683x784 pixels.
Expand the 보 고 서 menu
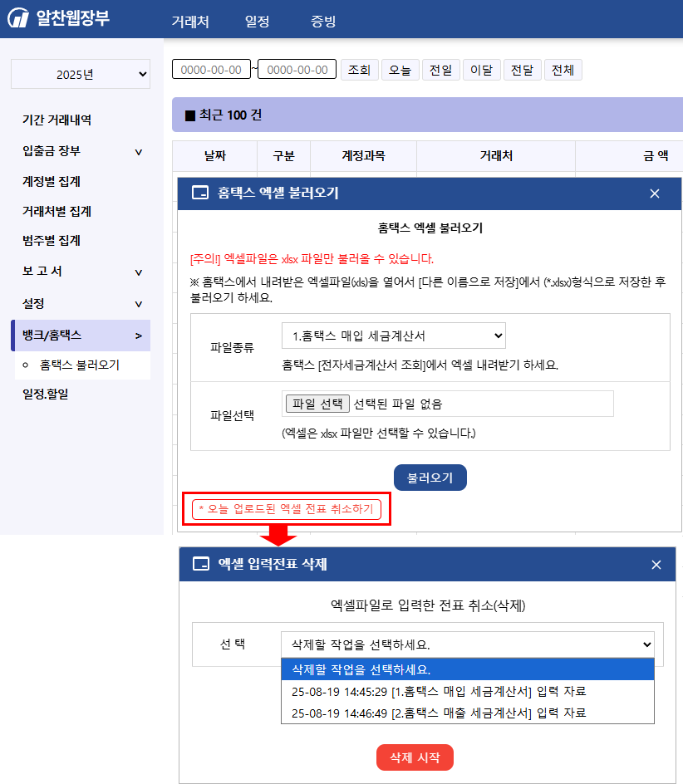(139, 272)
